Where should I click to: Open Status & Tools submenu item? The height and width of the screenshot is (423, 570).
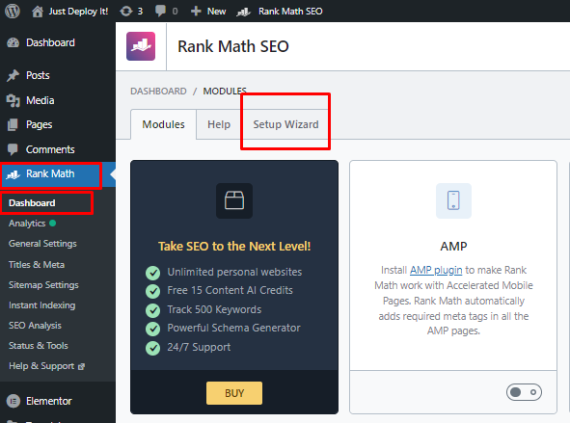click(38, 346)
